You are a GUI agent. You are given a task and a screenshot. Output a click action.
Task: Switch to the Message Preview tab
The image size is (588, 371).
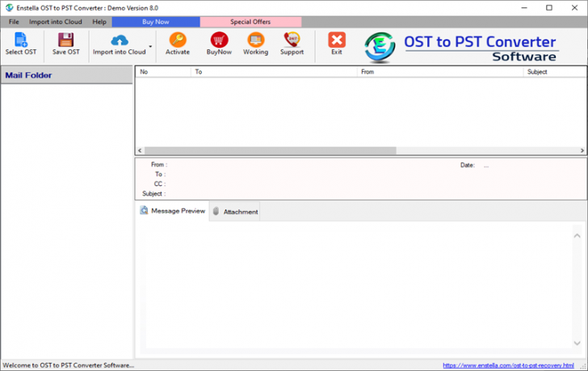(x=173, y=211)
